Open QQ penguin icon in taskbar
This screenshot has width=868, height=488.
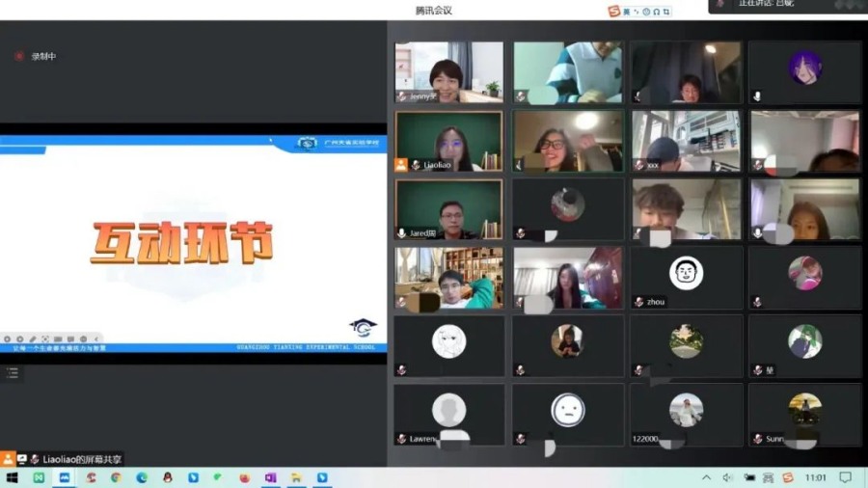[x=168, y=477]
